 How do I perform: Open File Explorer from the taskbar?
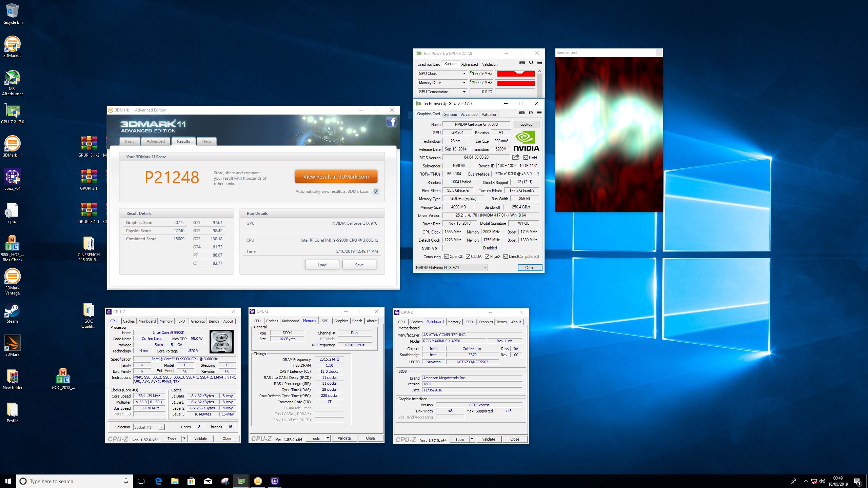pos(175,481)
